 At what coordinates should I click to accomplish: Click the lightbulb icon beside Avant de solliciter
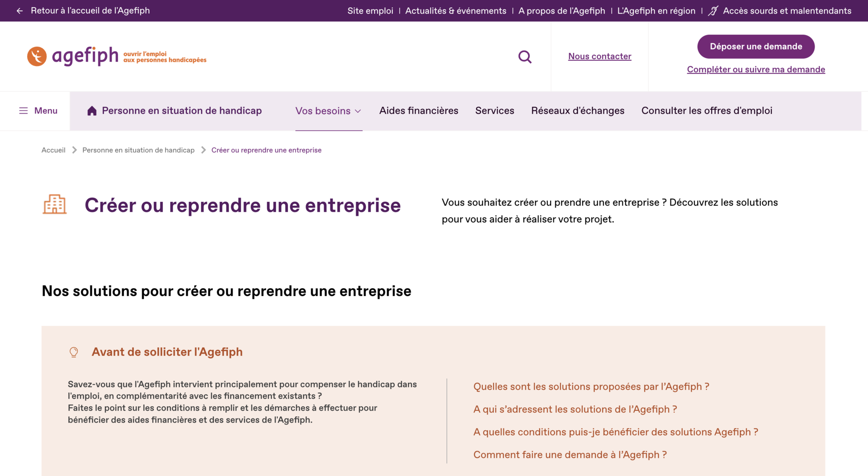pos(74,352)
